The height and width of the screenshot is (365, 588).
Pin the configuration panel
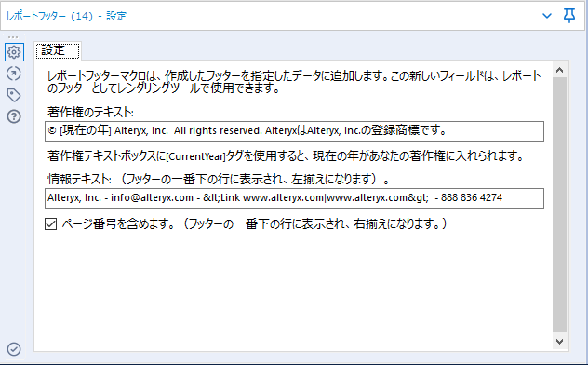[569, 16]
